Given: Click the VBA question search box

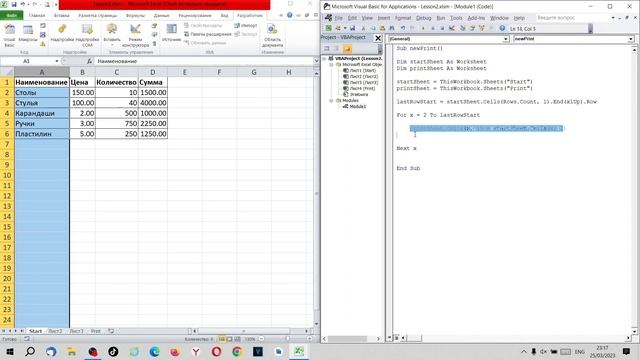Looking at the screenshot, I should tap(572, 18).
